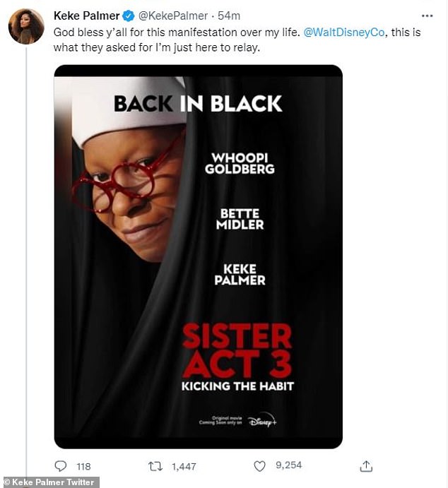Open the Sister Act 3 poster image

point(199,257)
